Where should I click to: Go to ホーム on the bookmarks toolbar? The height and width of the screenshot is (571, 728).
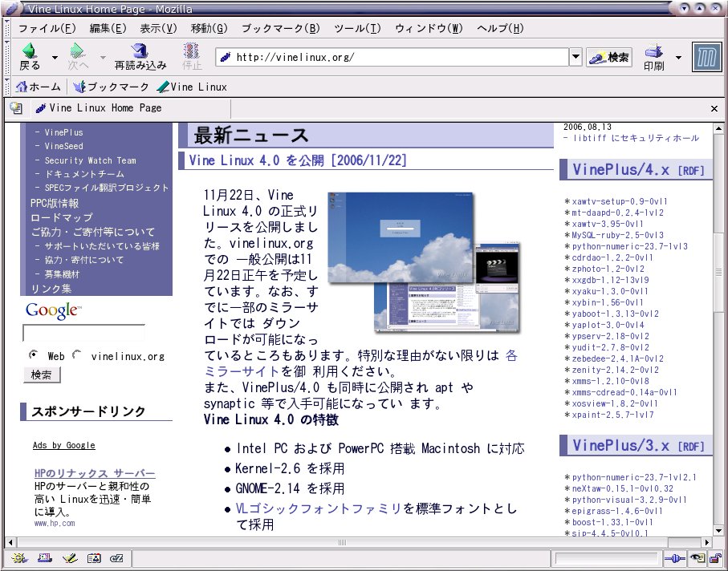[x=38, y=87]
